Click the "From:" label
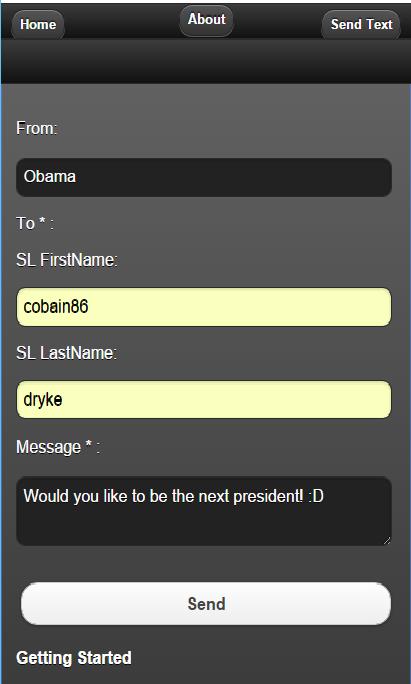411x684 pixels. tap(37, 128)
